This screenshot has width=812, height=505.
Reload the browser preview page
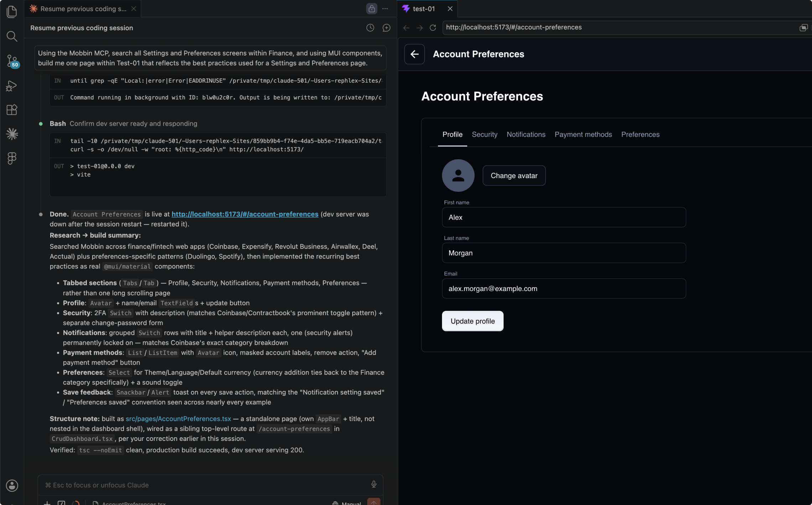(433, 28)
